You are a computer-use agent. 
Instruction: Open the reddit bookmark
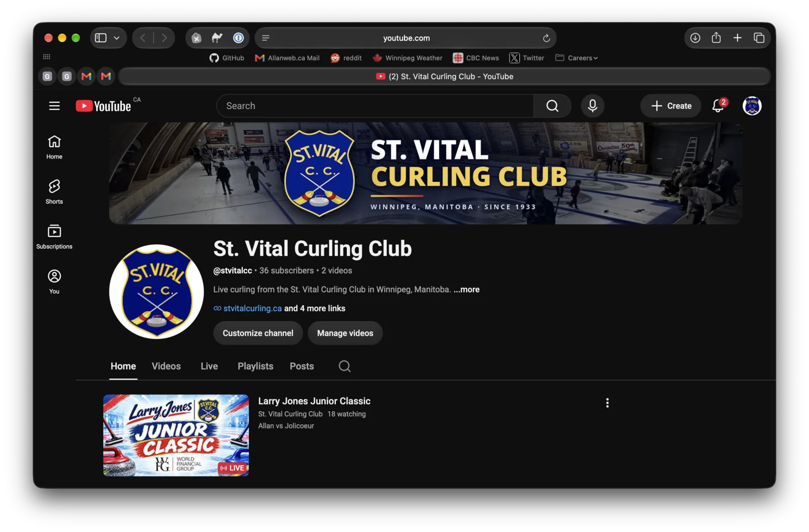(346, 58)
